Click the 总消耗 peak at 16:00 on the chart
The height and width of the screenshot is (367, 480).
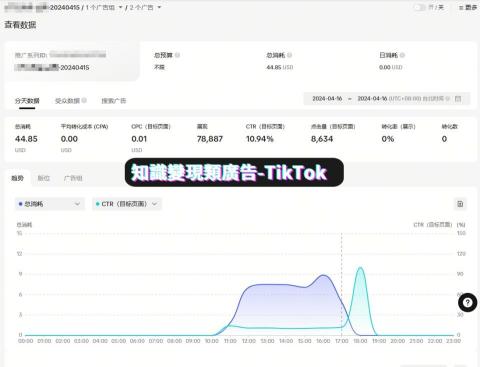click(x=323, y=275)
